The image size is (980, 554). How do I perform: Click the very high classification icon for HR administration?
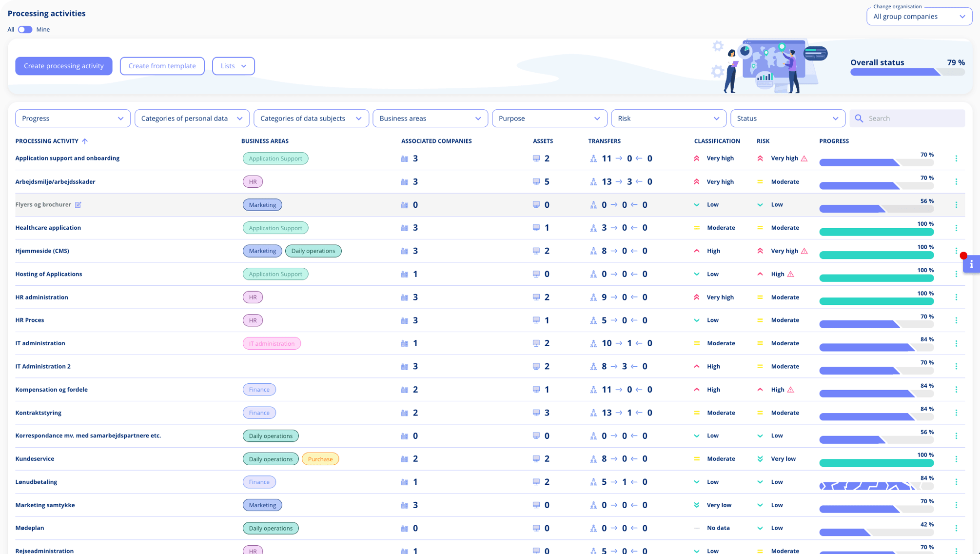coord(697,297)
